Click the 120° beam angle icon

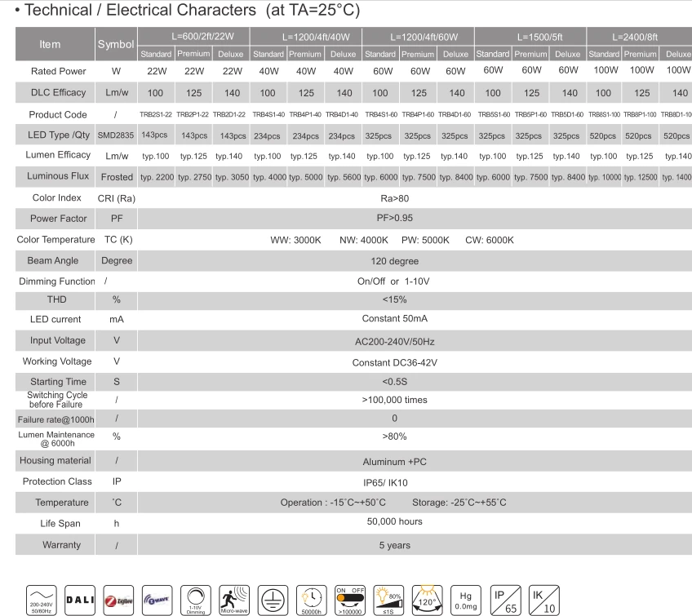coord(428,600)
